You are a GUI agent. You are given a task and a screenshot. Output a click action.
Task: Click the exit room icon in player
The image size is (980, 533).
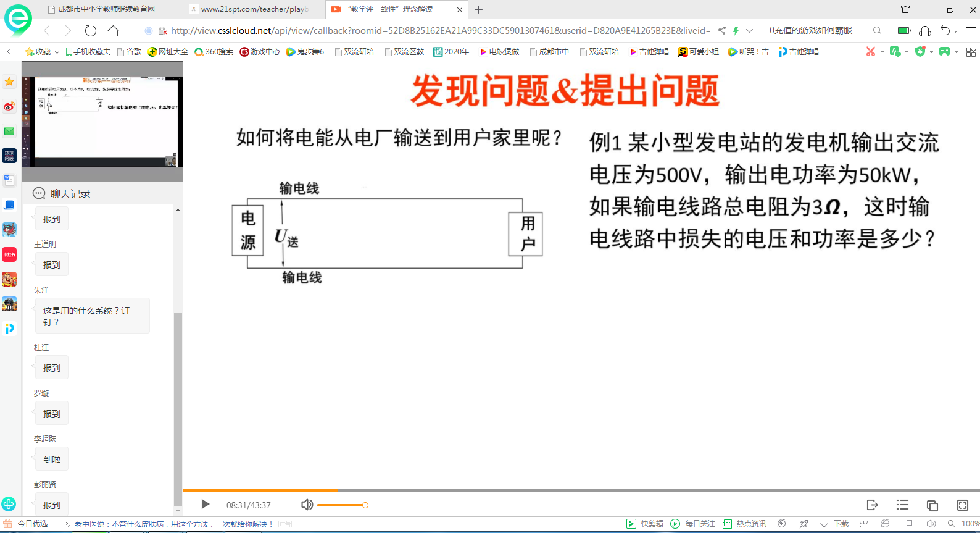coord(872,505)
